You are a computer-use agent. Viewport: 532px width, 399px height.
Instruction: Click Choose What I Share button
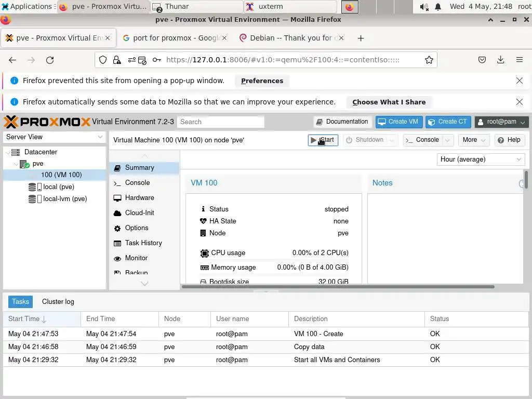click(389, 102)
